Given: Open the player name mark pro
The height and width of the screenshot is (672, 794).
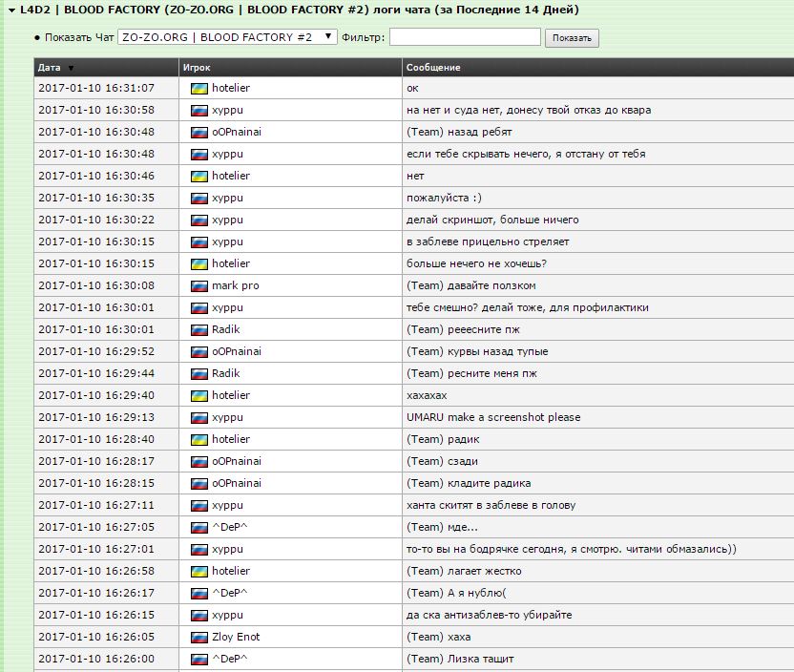Looking at the screenshot, I should pyautogui.click(x=235, y=285).
